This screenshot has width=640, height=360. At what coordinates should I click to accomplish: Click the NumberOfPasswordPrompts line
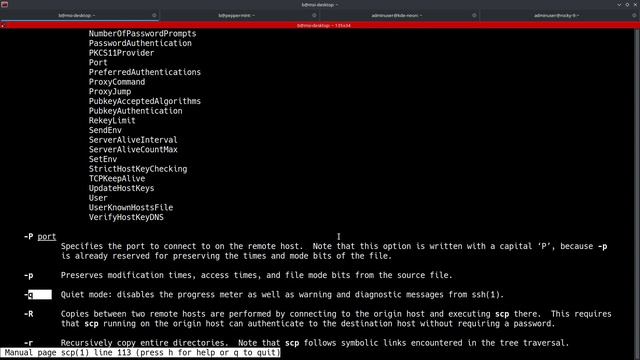pyautogui.click(x=142, y=33)
